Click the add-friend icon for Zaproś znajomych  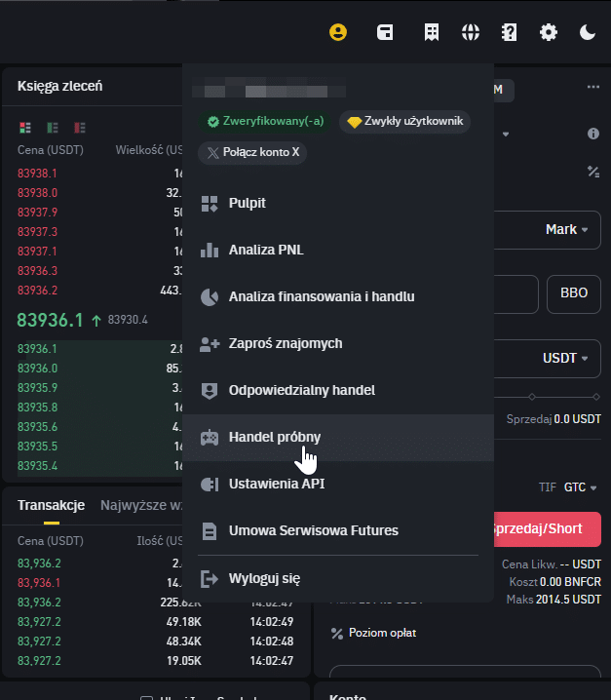coord(210,344)
